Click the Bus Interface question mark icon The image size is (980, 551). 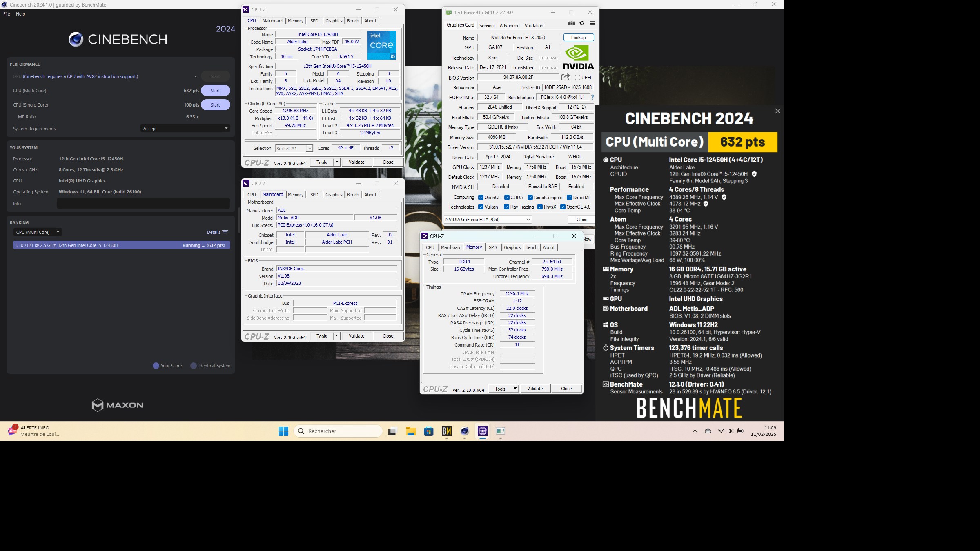click(x=592, y=97)
